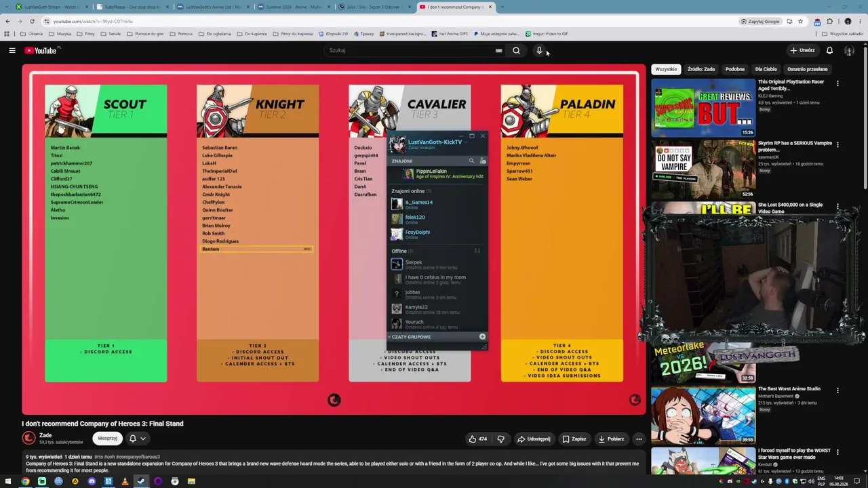Image resolution: width=868 pixels, height=488 pixels.
Task: Open File Explorer from the taskbar
Action: click(x=191, y=481)
